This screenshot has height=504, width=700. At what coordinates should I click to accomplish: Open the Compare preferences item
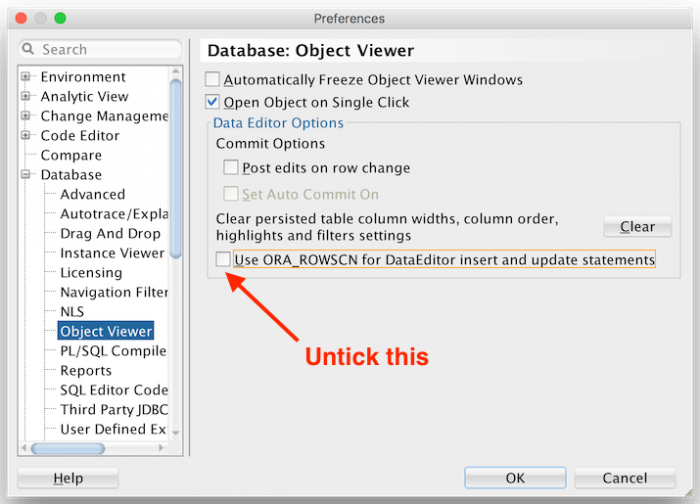[x=71, y=156]
